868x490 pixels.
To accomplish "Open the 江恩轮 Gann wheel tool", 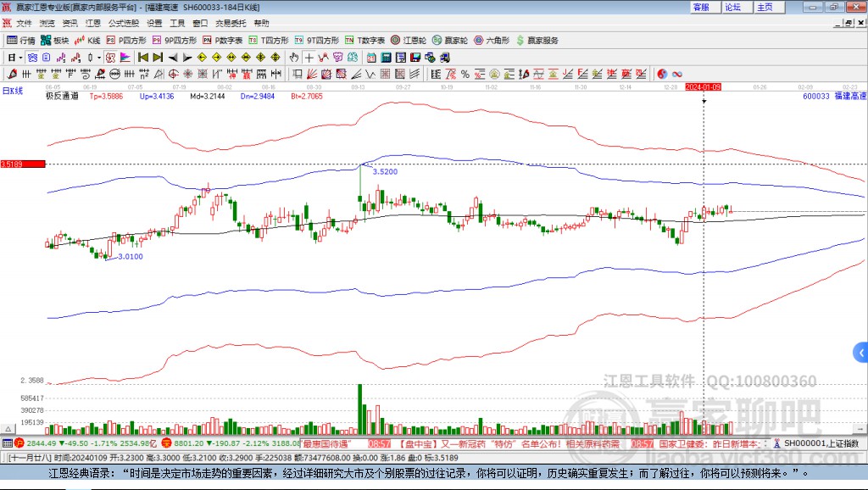I will click(409, 41).
